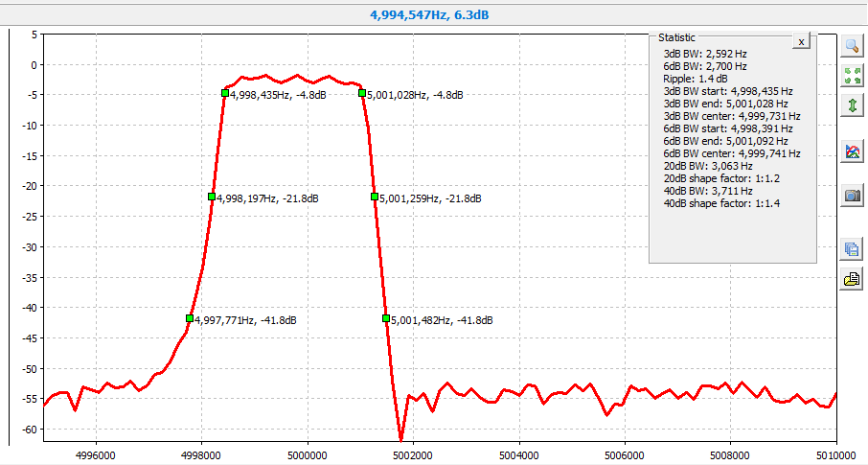
Task: Click the 3dB BW value line
Action: coord(705,54)
